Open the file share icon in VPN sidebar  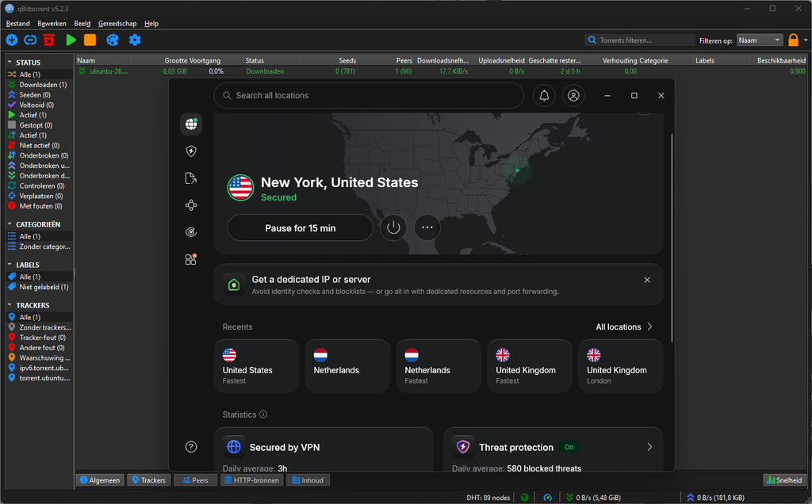[x=191, y=178]
